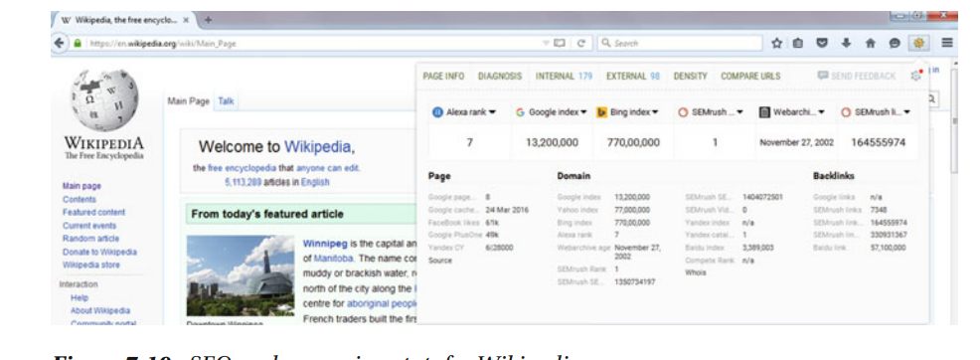
Task: Click the Source link under Page
Action: [x=440, y=261]
